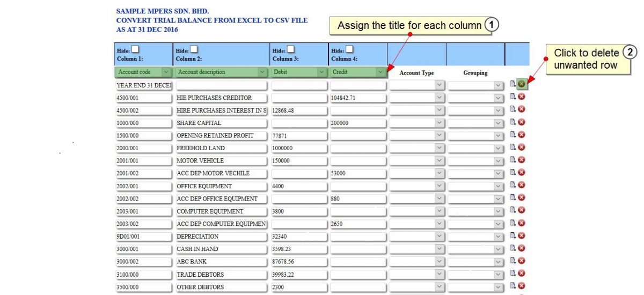Click document icon for HIE PURCHASES CREDITOR row
644x295 pixels.
[513, 97]
